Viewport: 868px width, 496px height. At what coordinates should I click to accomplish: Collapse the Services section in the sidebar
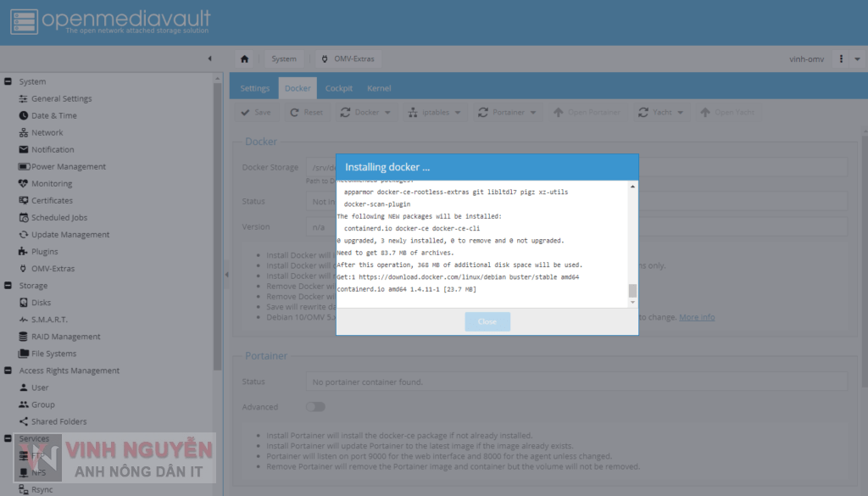(x=9, y=438)
